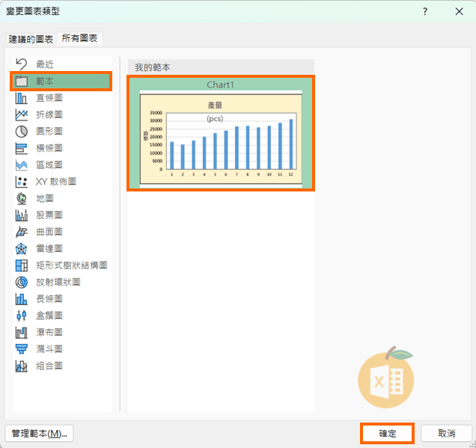The image size is (476, 448).
Task: Select 瀑布圖 waterfall chart category
Action: (x=49, y=332)
